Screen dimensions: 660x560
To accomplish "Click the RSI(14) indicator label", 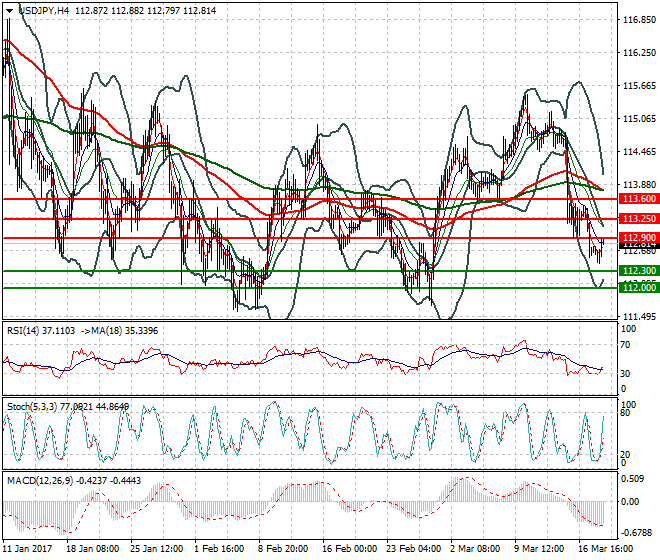I will point(27,329).
